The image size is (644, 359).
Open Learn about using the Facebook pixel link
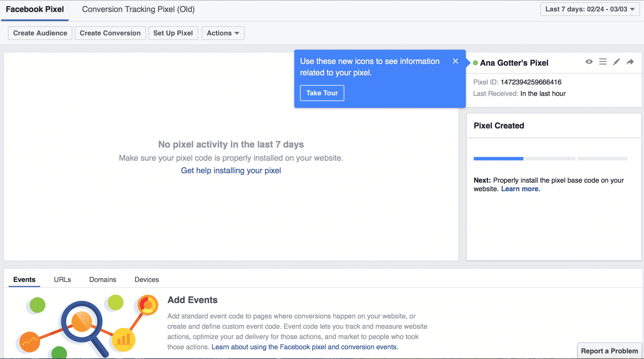(x=305, y=347)
